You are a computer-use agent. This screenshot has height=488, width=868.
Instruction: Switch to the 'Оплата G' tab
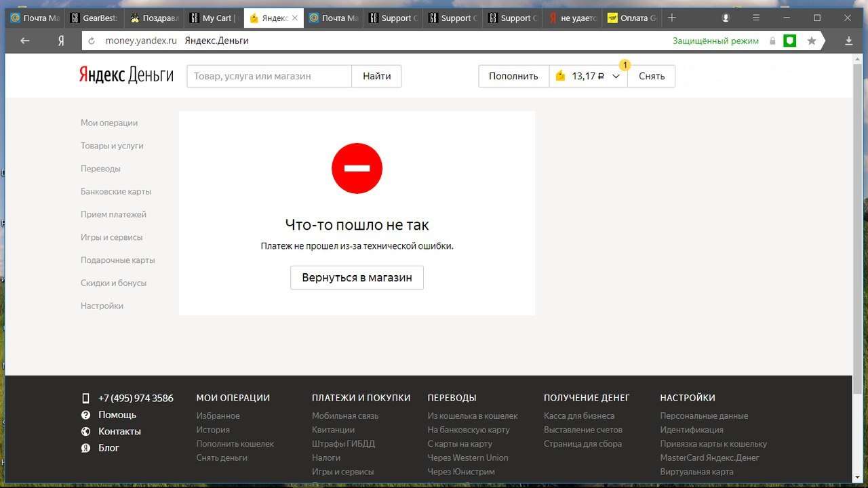coord(632,18)
